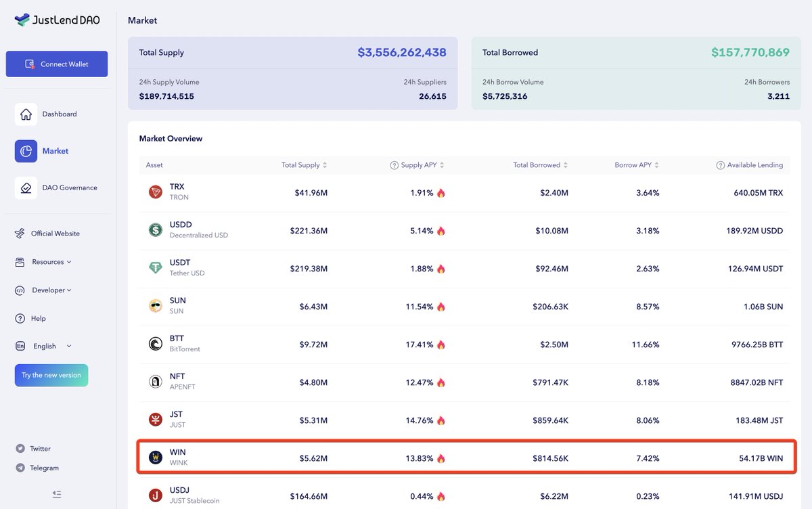
Task: Click the Resources icon
Action: point(20,262)
